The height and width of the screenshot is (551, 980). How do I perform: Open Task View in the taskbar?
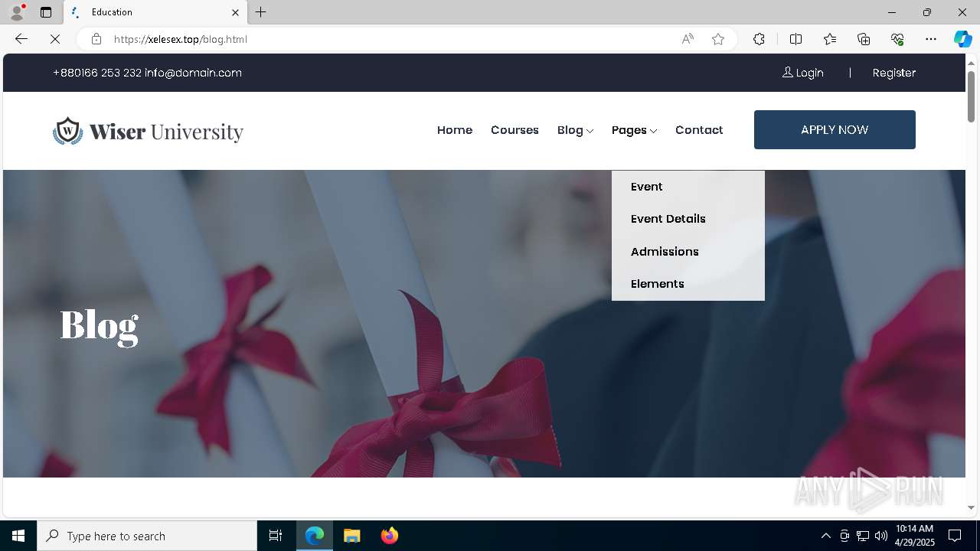(276, 536)
